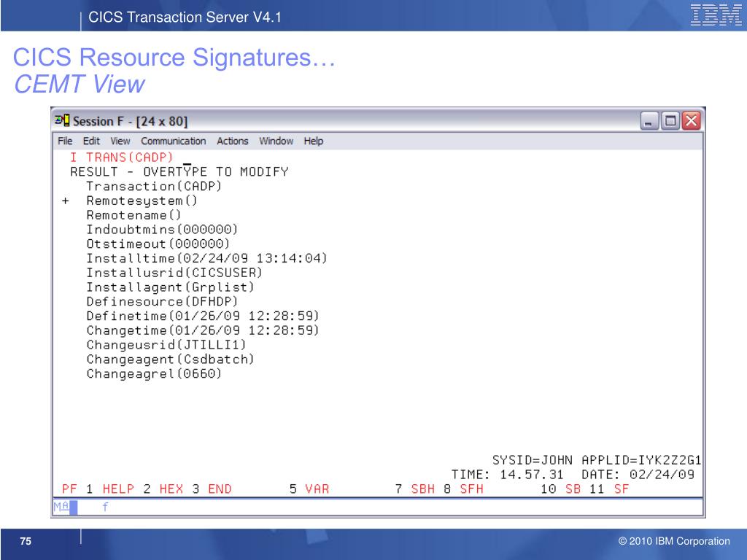This screenshot has width=747, height=560.
Task: Select the Transaction(CADP) line
Action: pos(154,186)
